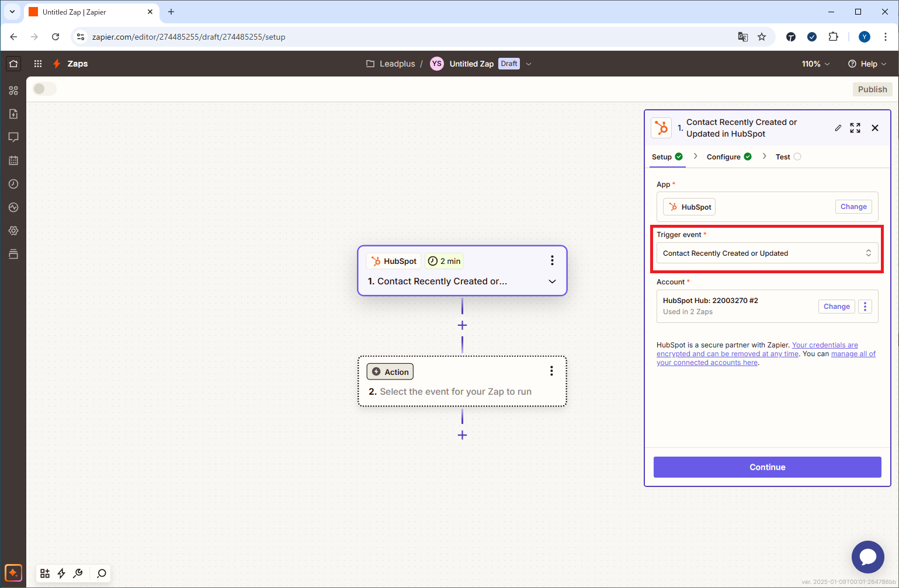Screen dimensions: 899x588
Task: Click the lightning bolt canvas tool
Action: click(x=61, y=573)
